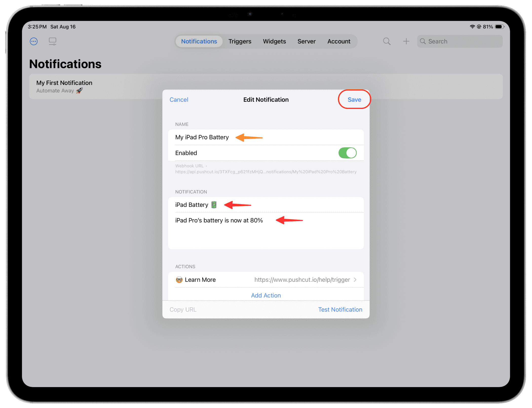Click the Wi-Fi status icon
Screen dimensions: 532x408
pos(472,27)
